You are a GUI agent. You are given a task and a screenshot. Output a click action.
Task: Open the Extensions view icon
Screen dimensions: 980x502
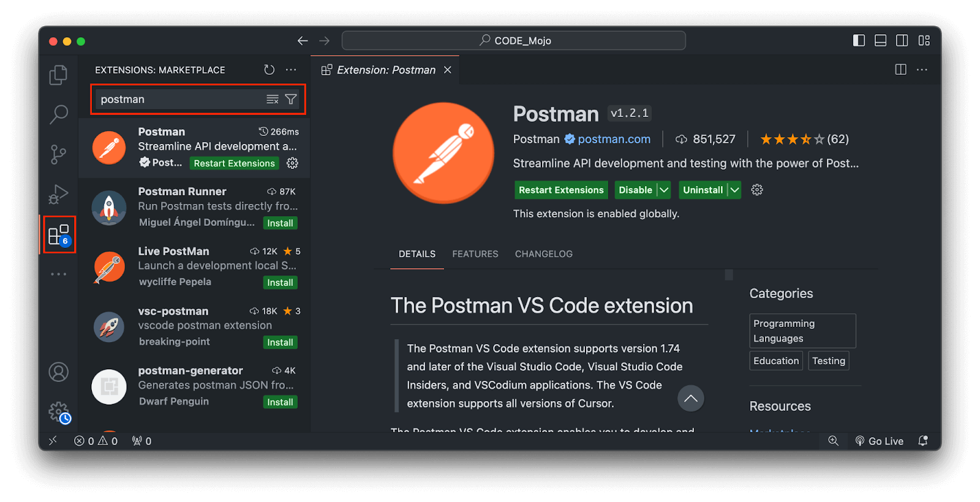click(x=59, y=234)
